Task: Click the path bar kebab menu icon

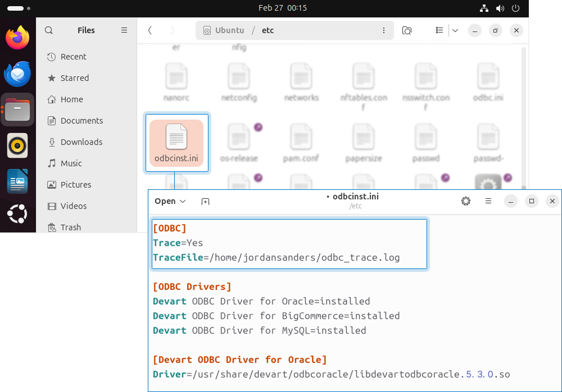Action: pos(384,30)
